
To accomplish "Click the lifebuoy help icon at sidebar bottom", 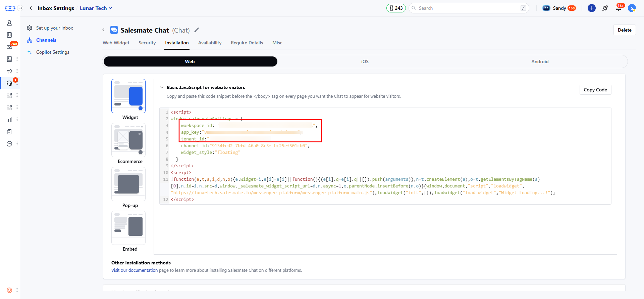I will point(9,290).
